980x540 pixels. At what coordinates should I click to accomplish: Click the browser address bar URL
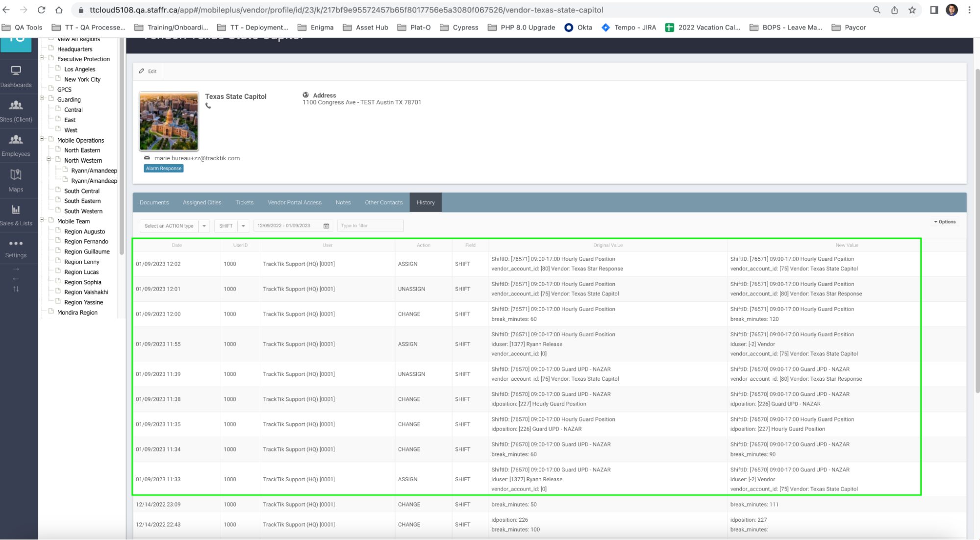point(346,10)
